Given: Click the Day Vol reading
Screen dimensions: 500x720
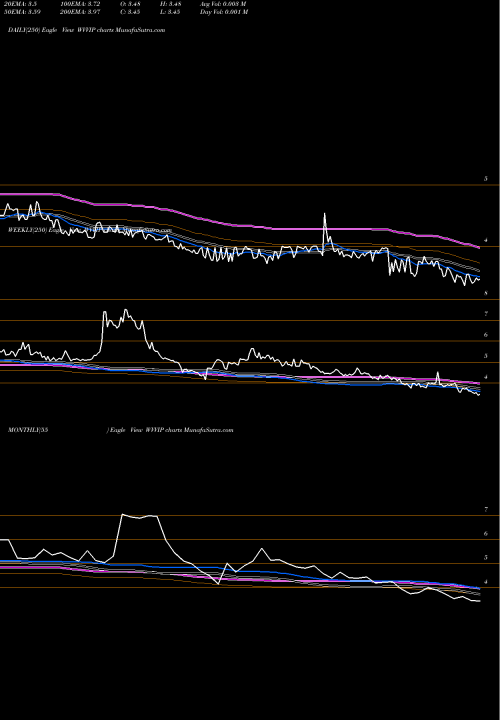Looking at the screenshot, I should click(224, 12).
